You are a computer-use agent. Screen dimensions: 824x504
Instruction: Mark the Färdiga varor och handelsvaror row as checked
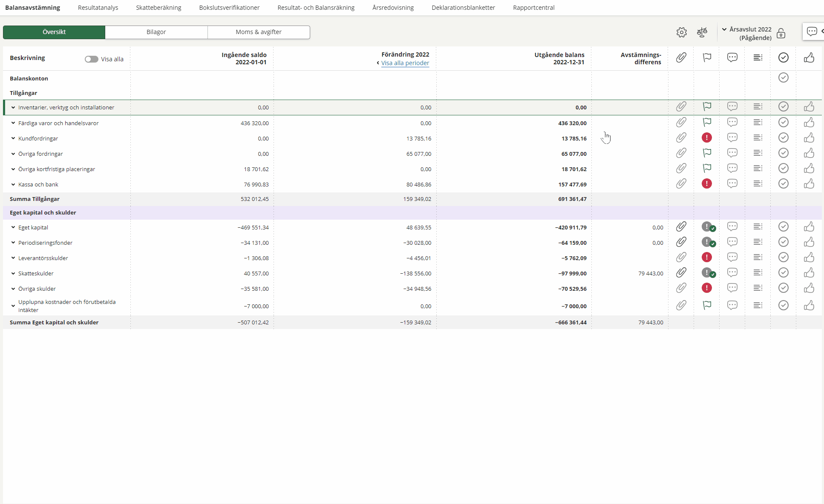click(x=783, y=123)
